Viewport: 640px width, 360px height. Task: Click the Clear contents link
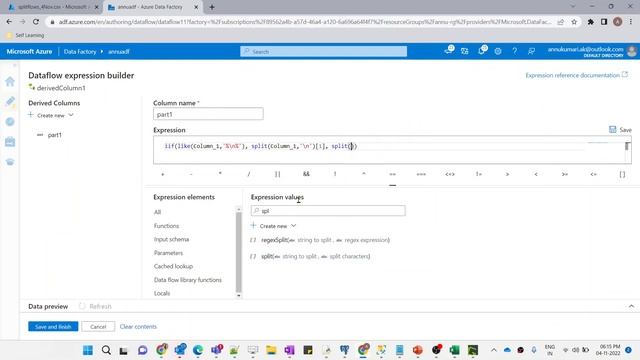[138, 327]
